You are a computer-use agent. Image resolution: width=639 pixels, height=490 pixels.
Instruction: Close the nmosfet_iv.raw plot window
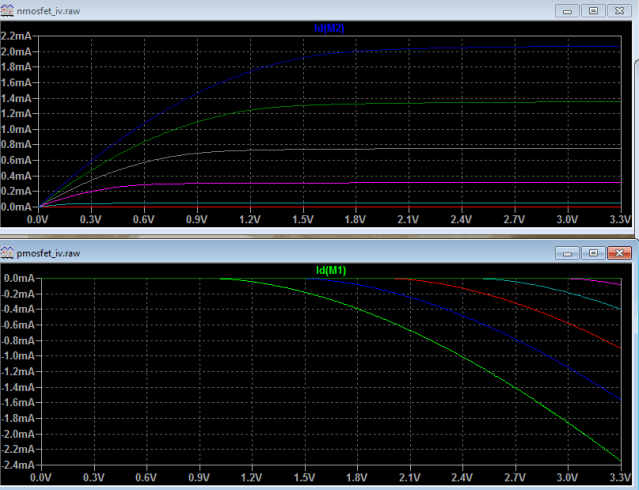click(x=621, y=10)
